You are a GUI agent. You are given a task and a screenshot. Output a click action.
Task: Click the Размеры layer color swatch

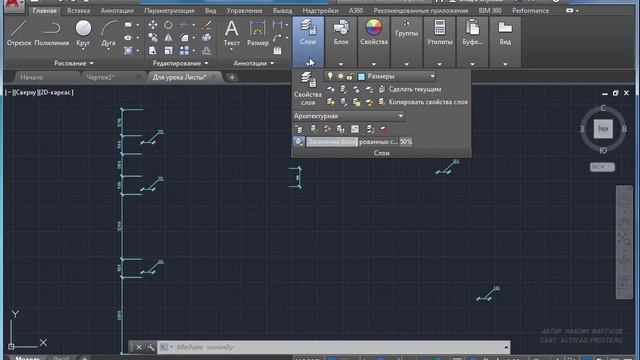pyautogui.click(x=361, y=76)
